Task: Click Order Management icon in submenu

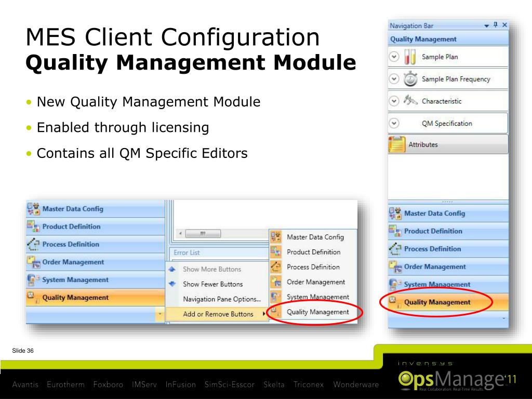Action: click(x=275, y=282)
